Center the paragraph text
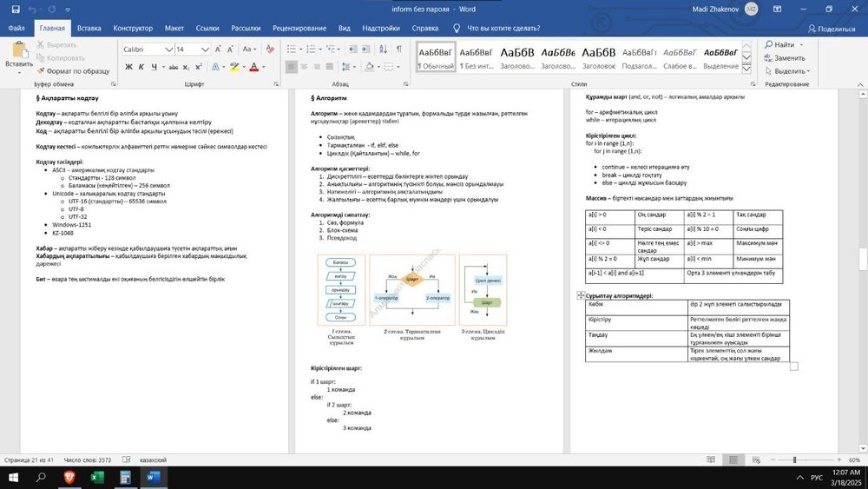The height and width of the screenshot is (489, 868). [304, 67]
